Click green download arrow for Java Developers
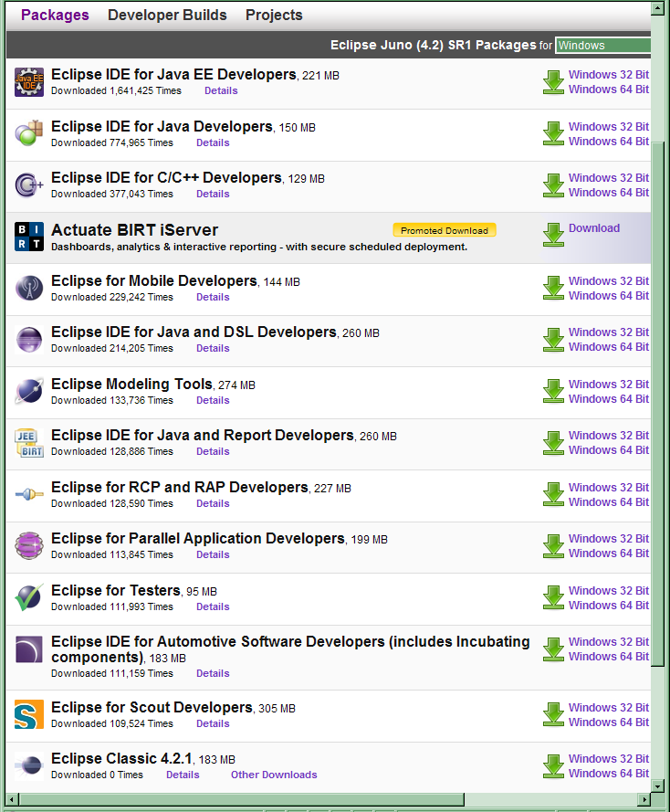The height and width of the screenshot is (812, 670). (553, 133)
